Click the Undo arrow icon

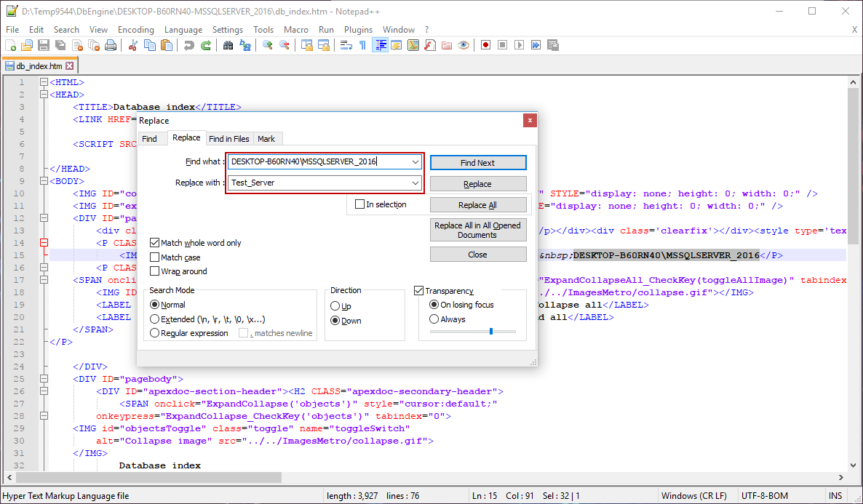click(189, 45)
